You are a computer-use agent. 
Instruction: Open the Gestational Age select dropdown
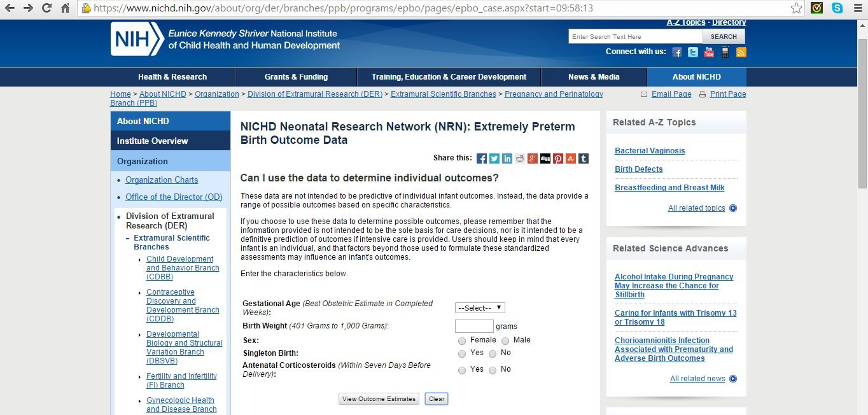tap(479, 307)
